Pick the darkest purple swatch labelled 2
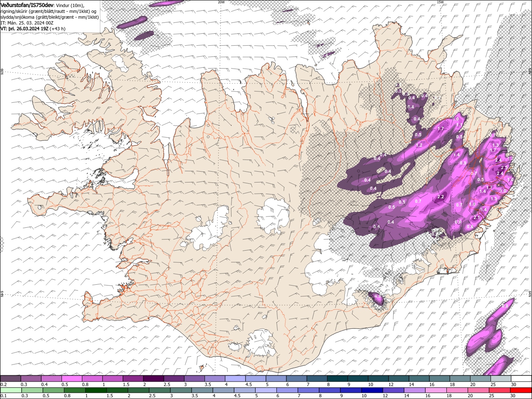 (153, 379)
